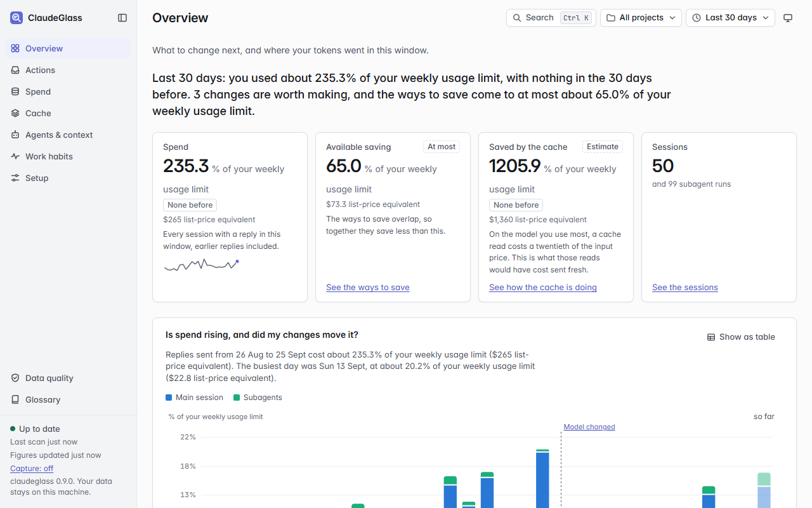Follow the See the ways to save link
The width and height of the screenshot is (812, 508).
368,287
